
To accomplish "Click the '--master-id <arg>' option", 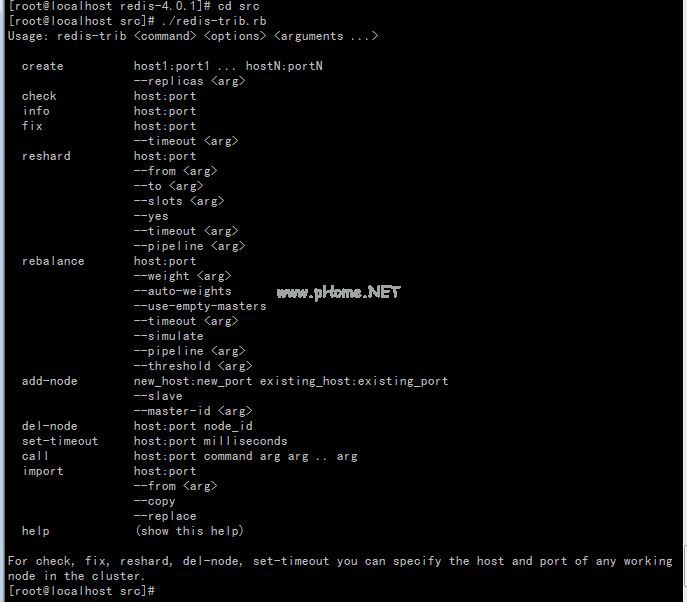I will (193, 411).
